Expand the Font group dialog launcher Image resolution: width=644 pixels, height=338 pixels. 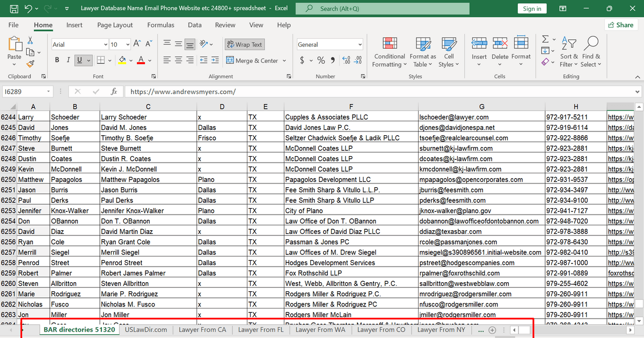[x=153, y=76]
